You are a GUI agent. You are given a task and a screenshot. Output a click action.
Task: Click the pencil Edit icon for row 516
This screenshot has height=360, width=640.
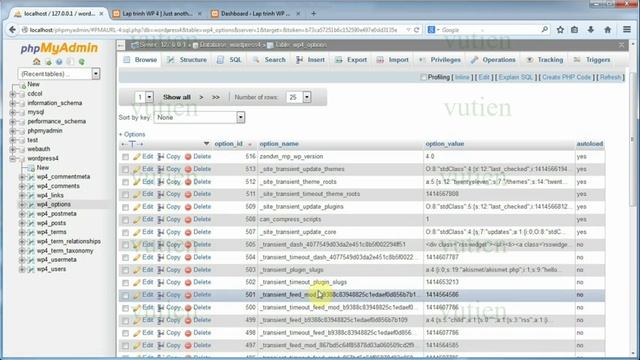coord(137,157)
